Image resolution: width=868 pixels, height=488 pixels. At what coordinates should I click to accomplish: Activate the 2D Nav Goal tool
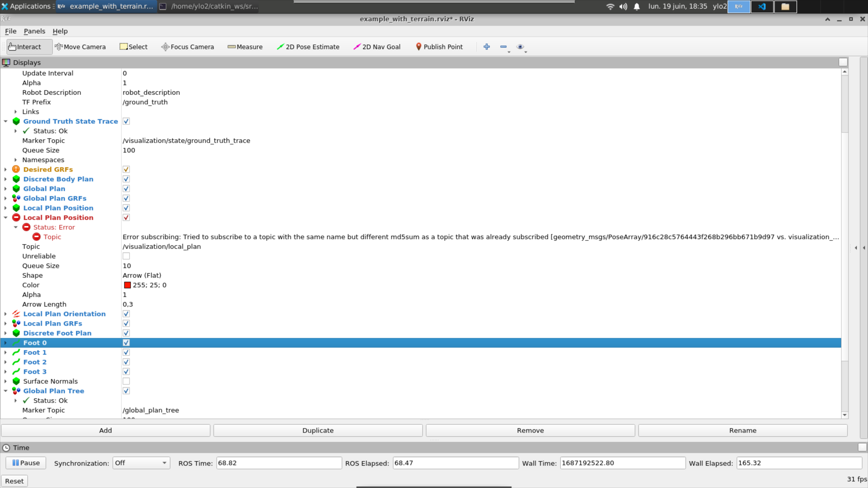tap(377, 47)
